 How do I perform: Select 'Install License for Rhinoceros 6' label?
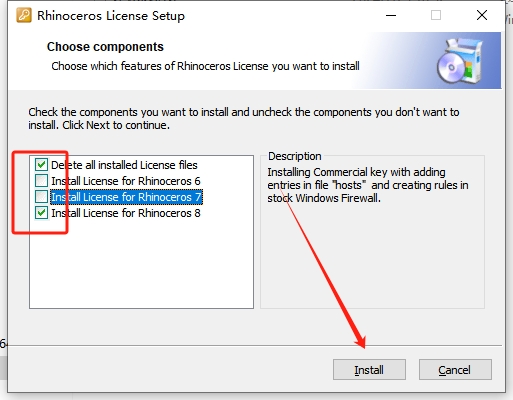[x=126, y=181]
